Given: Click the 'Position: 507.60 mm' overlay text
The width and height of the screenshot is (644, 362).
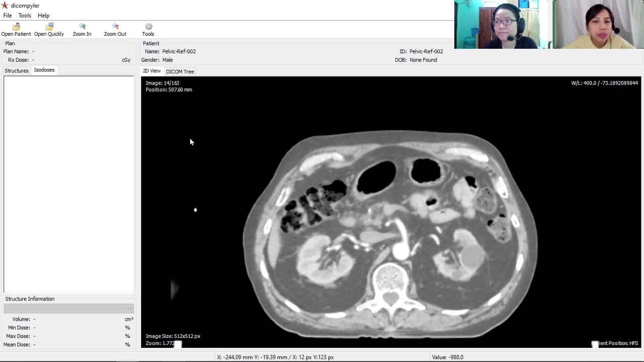Looking at the screenshot, I should point(169,89).
